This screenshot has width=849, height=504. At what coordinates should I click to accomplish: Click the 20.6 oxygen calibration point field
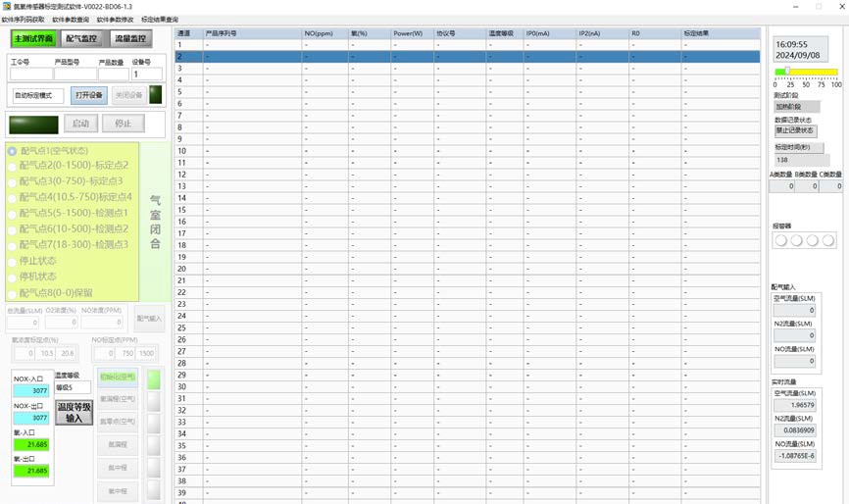tap(67, 354)
